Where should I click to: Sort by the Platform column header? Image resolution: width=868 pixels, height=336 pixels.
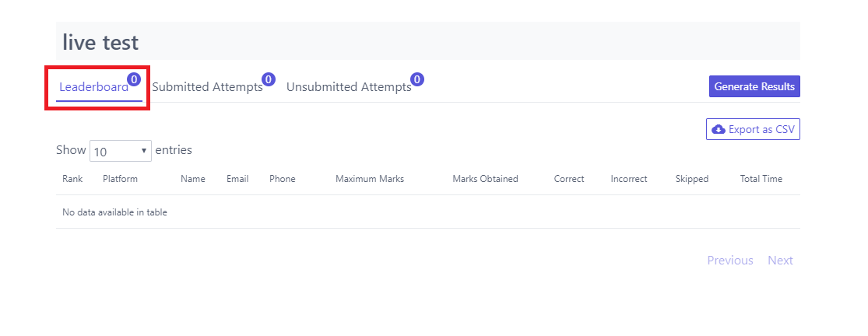(x=120, y=179)
